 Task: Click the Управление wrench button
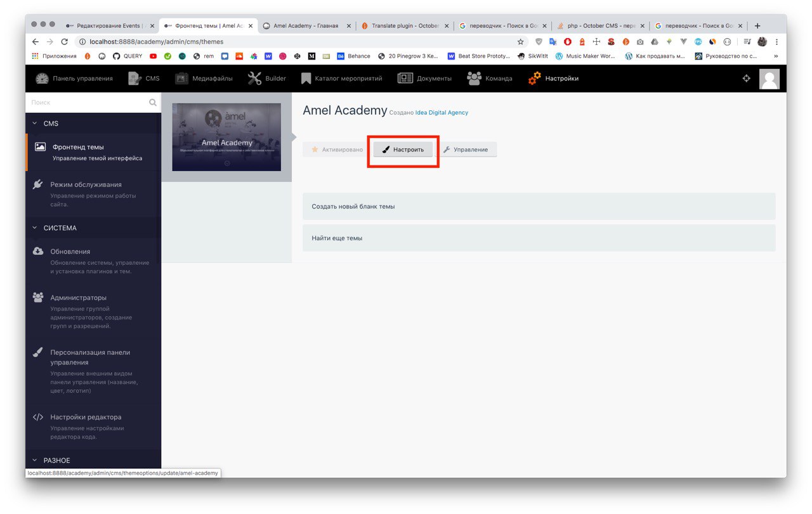click(x=466, y=150)
